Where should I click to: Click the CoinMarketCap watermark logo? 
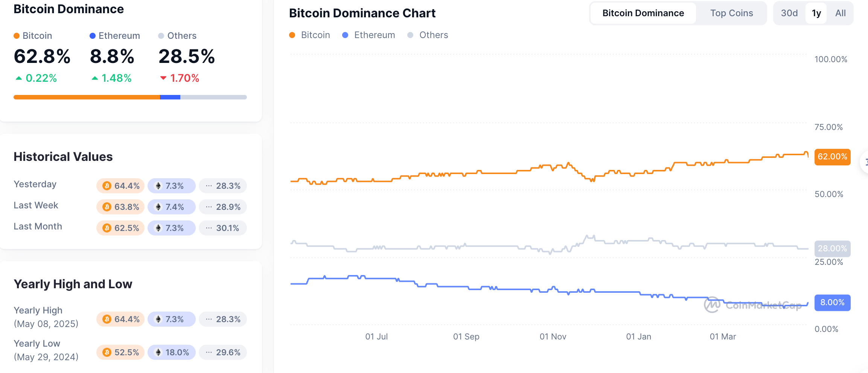pos(712,305)
